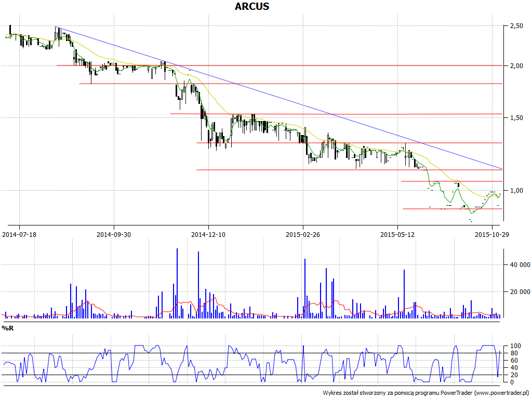Image resolution: width=532 pixels, height=399 pixels.
Task: Click the 2,00 price axis label
Action: (516, 66)
